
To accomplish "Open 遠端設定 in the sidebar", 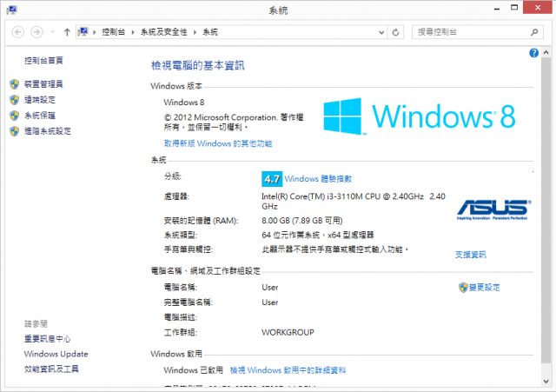I will tap(40, 100).
